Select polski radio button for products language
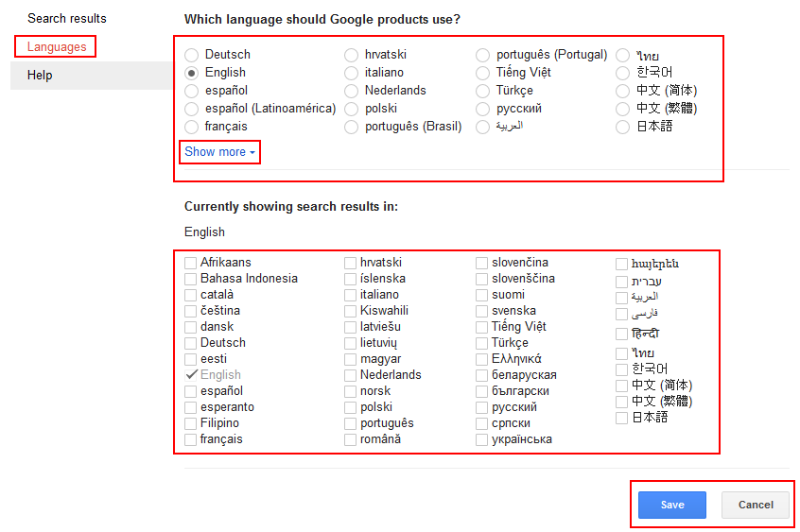The width and height of the screenshot is (800, 532). (x=351, y=110)
